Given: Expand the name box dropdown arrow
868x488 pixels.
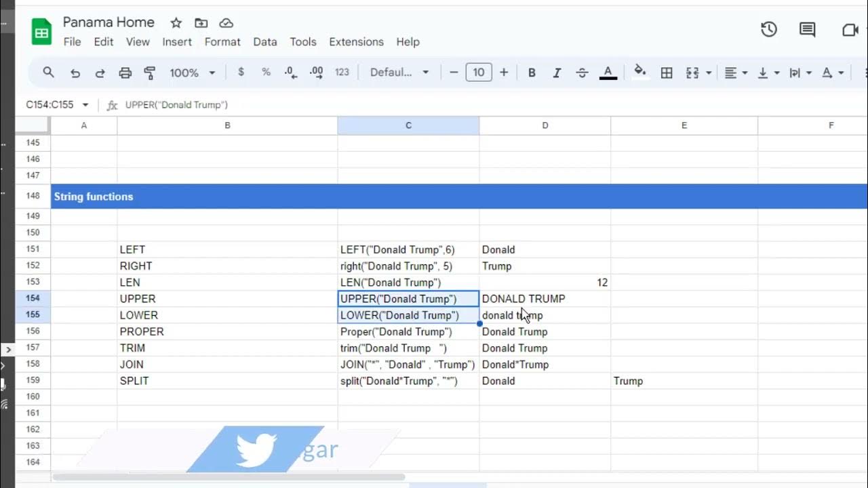Looking at the screenshot, I should 85,105.
